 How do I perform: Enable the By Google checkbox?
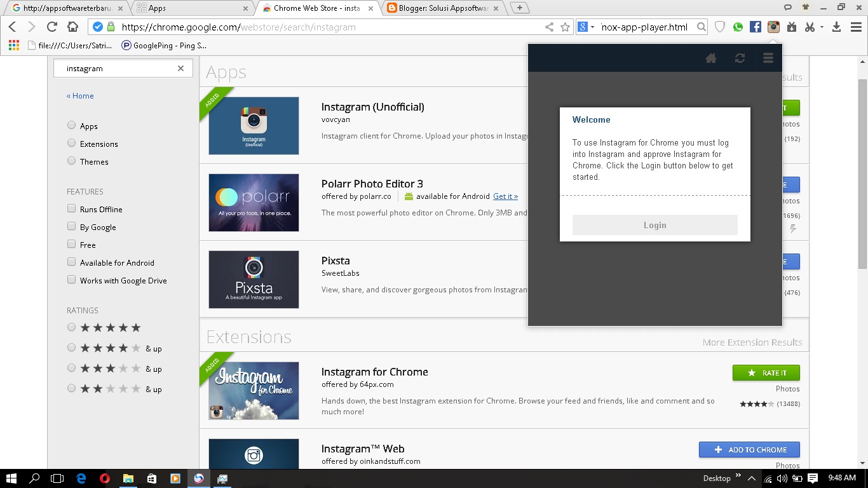click(72, 226)
